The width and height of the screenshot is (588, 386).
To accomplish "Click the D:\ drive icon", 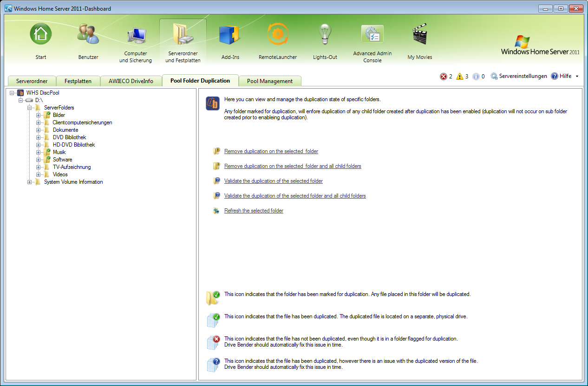I will (x=29, y=100).
